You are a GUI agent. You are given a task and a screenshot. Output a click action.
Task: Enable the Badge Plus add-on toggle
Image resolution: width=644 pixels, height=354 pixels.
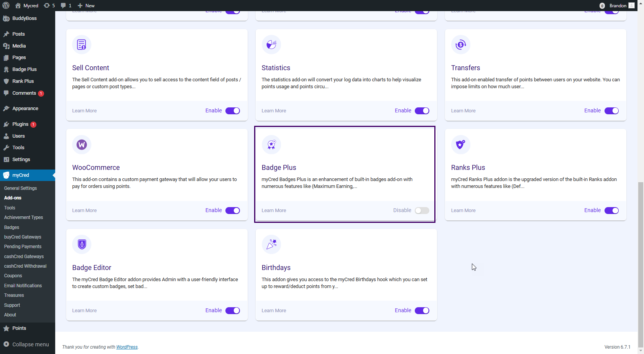click(422, 211)
